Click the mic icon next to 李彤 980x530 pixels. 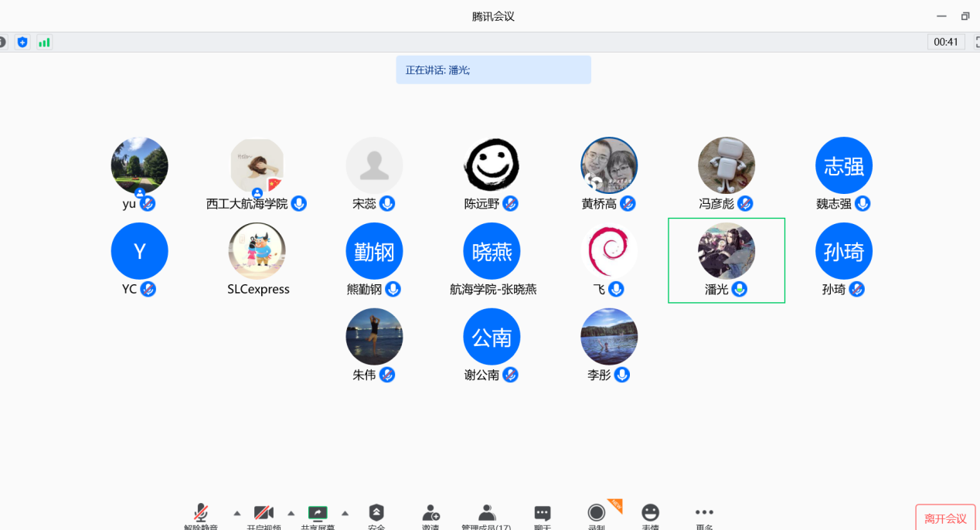pos(621,375)
